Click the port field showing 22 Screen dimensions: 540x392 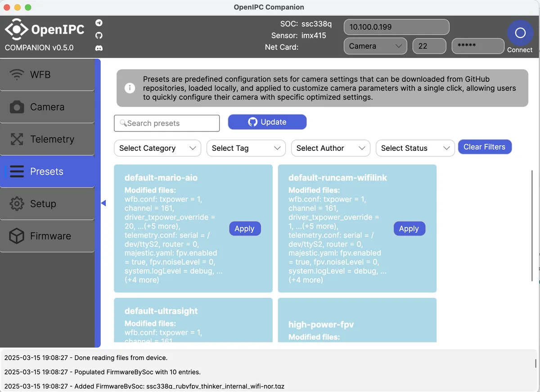click(x=429, y=46)
